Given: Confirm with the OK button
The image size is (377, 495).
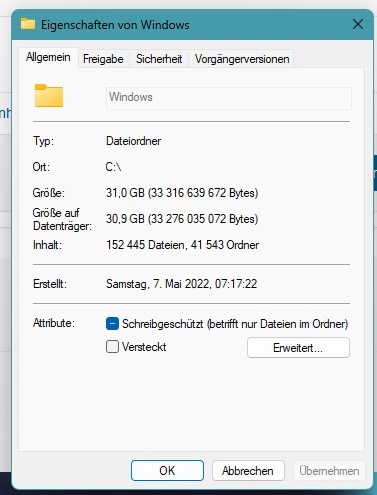Looking at the screenshot, I should (167, 470).
